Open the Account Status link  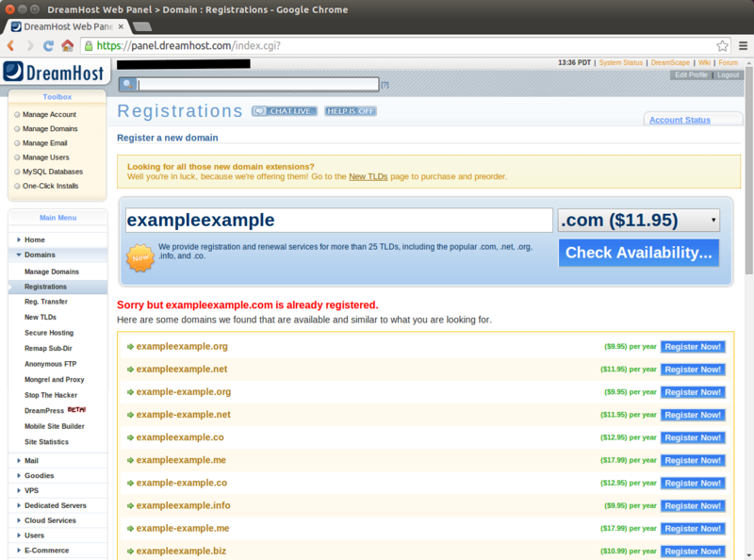tap(680, 120)
